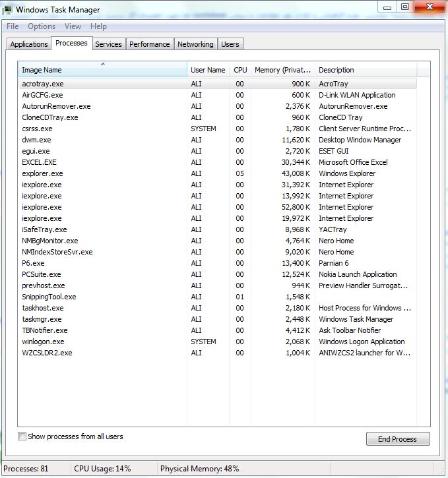
Task: Click the CPU Usage: 14% status entry
Action: 102,469
